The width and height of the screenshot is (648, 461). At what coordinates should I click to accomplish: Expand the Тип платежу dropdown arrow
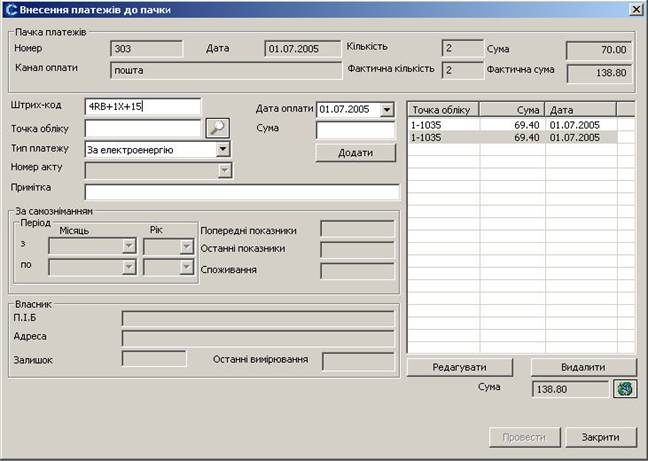tap(223, 149)
